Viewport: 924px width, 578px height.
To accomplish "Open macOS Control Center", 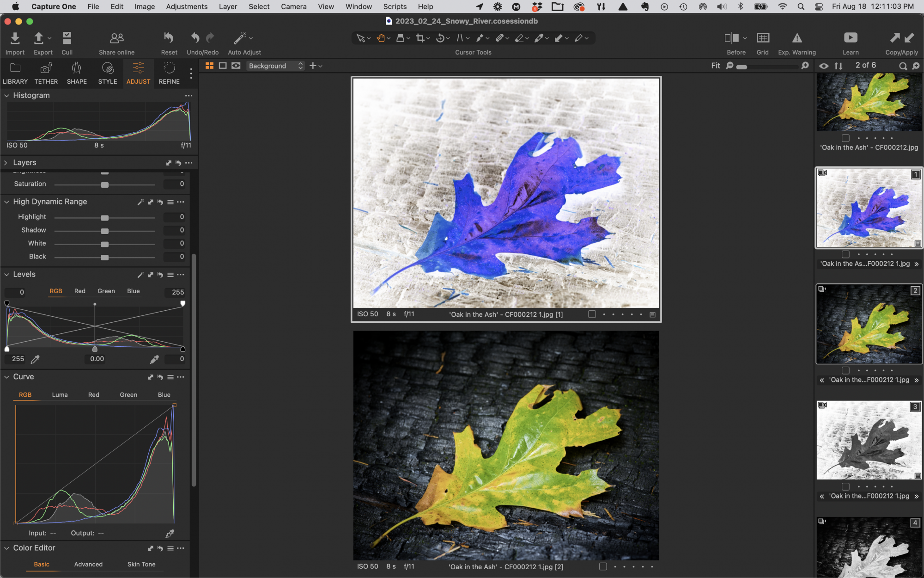I will click(x=819, y=6).
